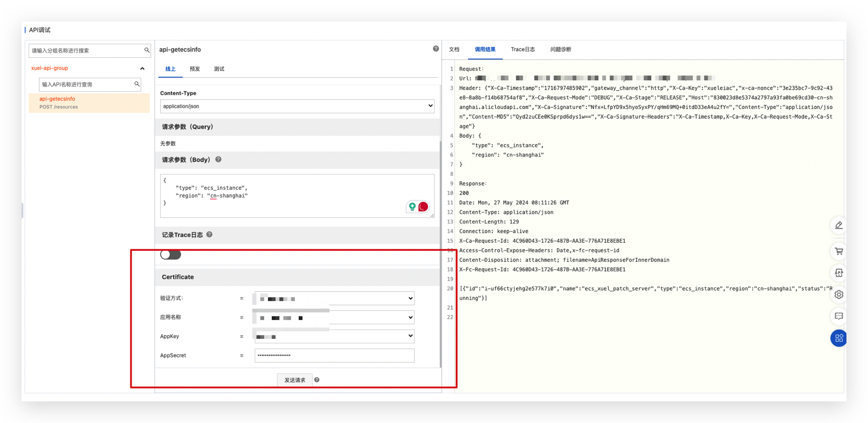This screenshot has height=423, width=868.
Task: Click the APP mobile icon in sidebar
Action: pos(838,273)
